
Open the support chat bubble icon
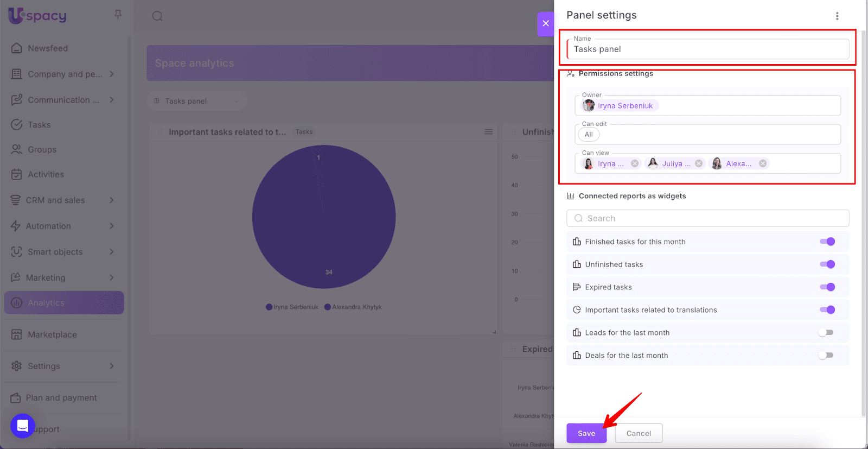pyautogui.click(x=22, y=426)
